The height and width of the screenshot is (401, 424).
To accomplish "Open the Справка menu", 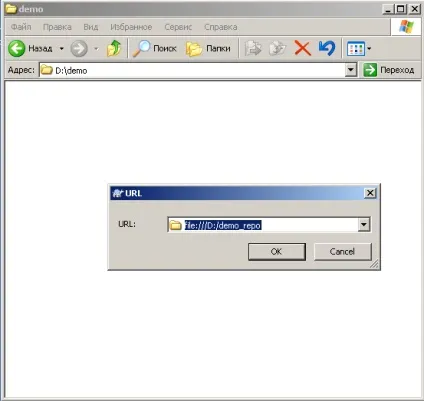I will coord(221,27).
